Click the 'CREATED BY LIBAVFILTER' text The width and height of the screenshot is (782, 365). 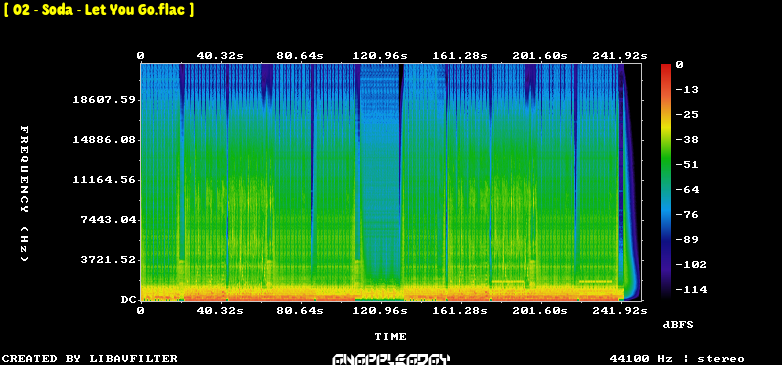[x=90, y=359]
